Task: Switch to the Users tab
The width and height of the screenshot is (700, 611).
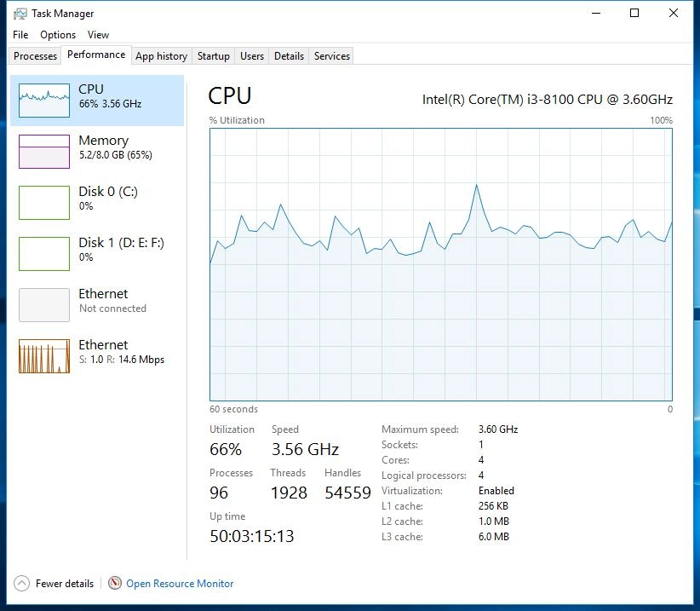Action: pos(251,55)
